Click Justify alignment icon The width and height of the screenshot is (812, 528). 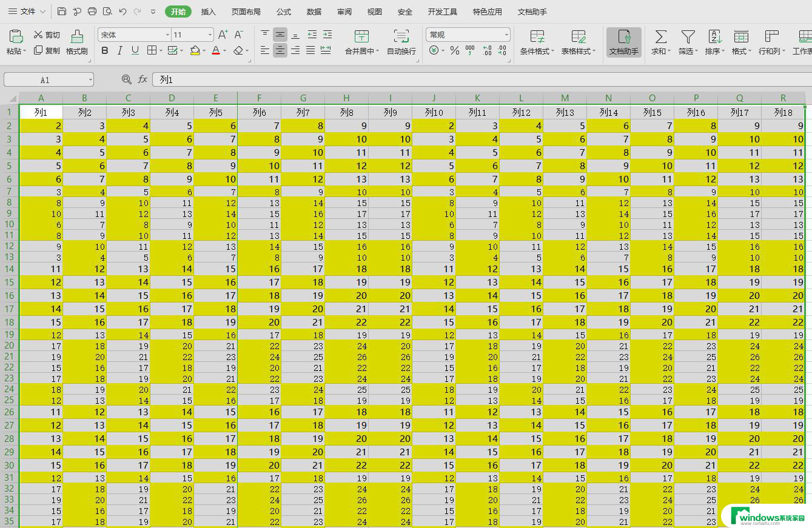pos(310,50)
